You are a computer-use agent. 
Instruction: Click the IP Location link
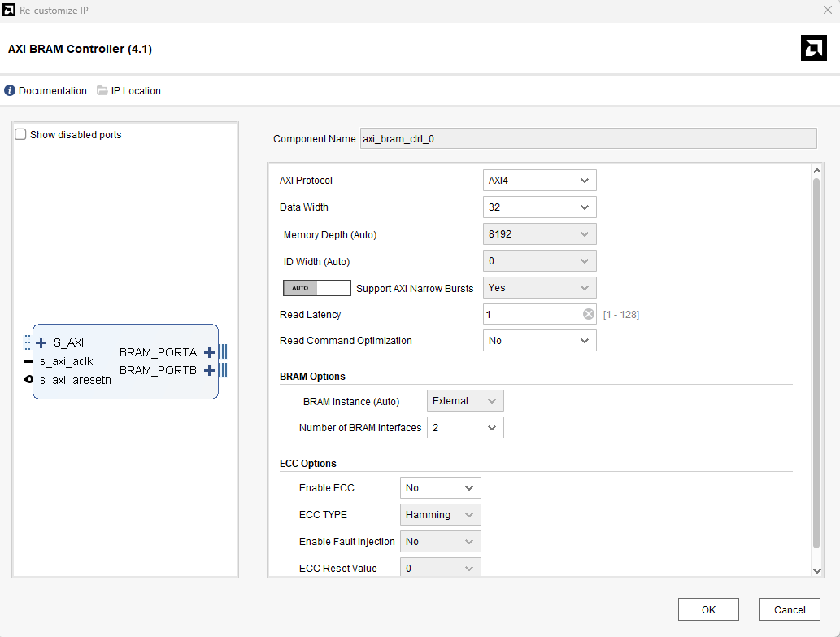tap(136, 91)
